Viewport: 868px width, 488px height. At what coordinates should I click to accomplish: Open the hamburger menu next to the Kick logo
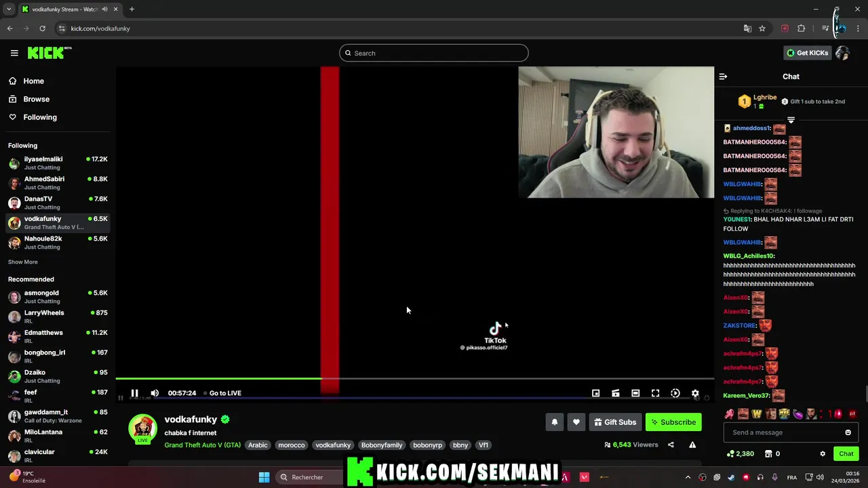(x=14, y=53)
